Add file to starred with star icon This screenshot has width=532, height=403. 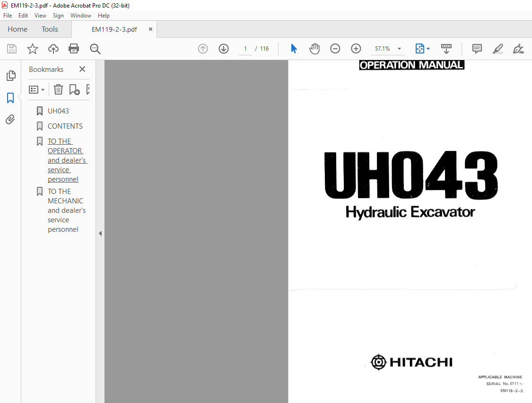[33, 49]
